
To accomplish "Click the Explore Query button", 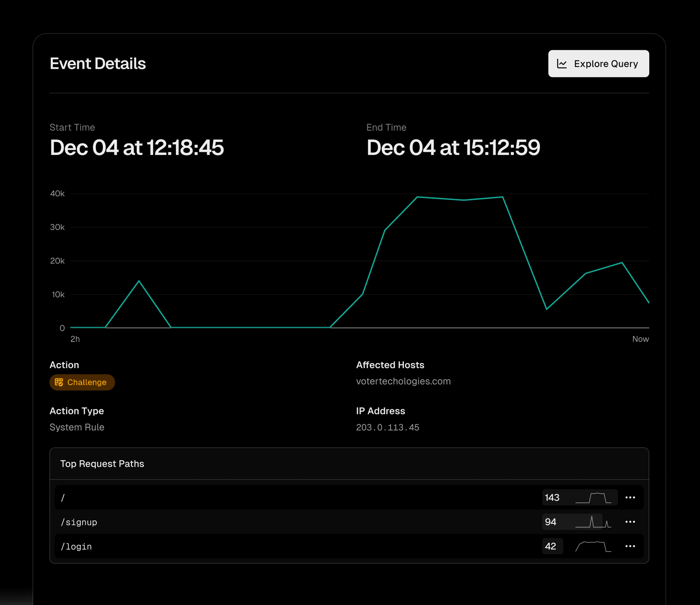I will pyautogui.click(x=598, y=64).
